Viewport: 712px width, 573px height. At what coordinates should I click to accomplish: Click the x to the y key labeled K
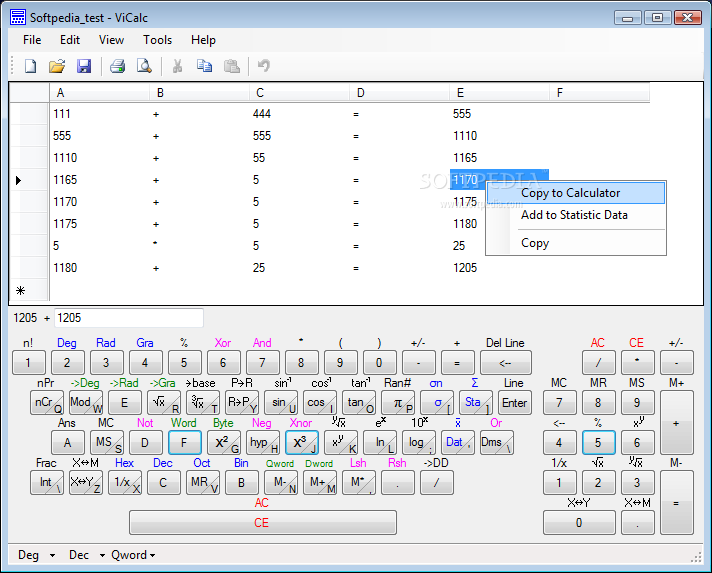341,443
